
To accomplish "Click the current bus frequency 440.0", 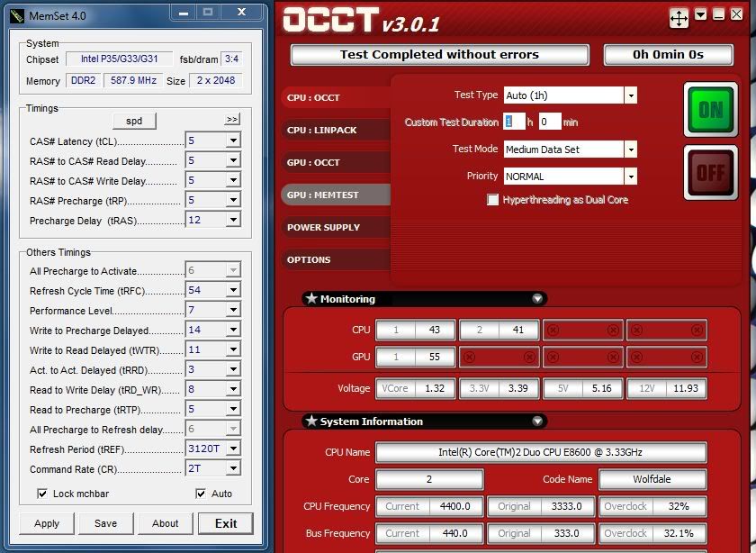I will [x=454, y=533].
